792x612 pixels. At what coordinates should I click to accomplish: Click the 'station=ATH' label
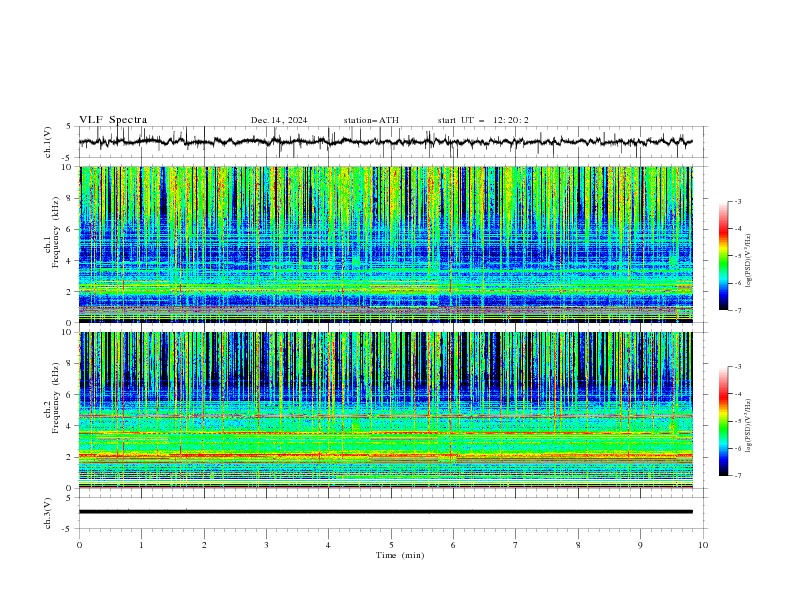click(371, 120)
